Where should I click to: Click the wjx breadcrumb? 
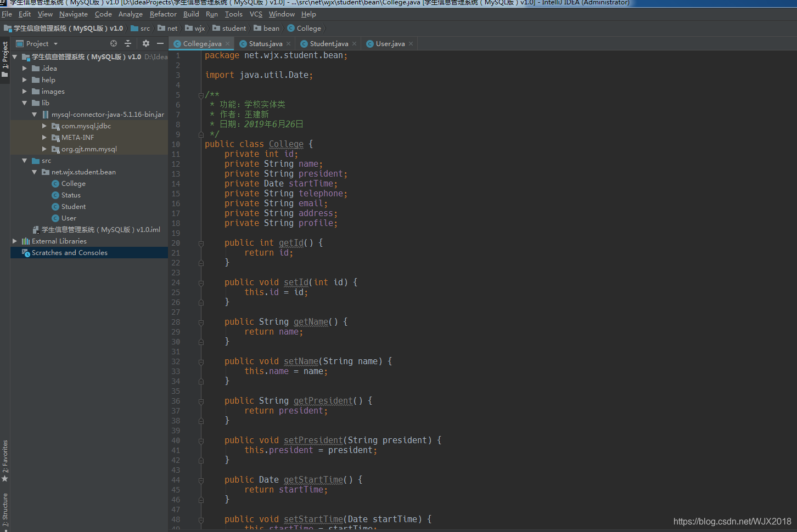point(195,29)
